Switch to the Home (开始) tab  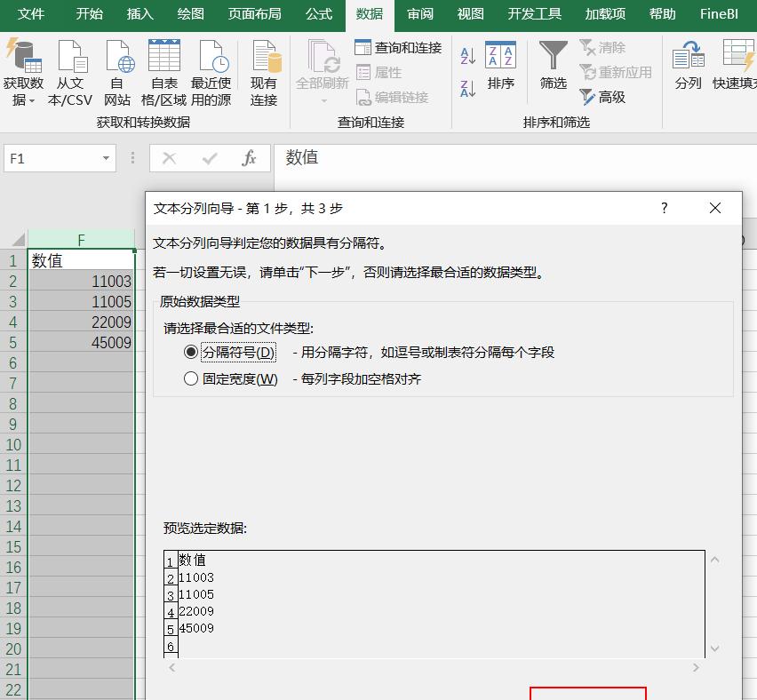(x=90, y=14)
